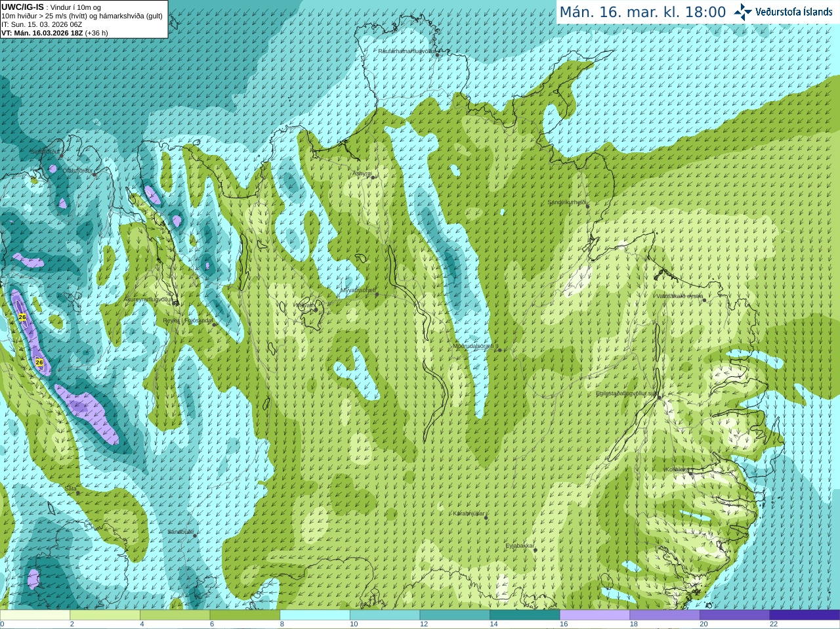Click the Ólafsfjörður station dot

(x=94, y=175)
